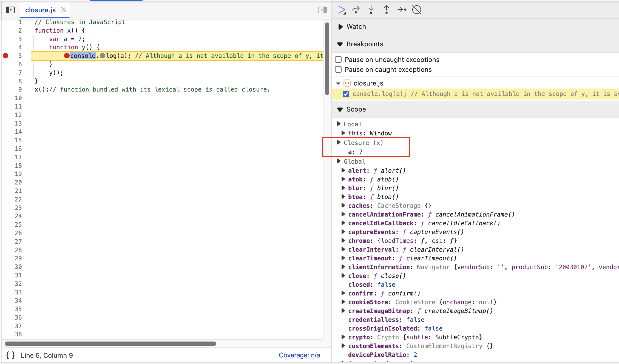The height and width of the screenshot is (364, 619).
Task: Click the editor vertical scrollbar
Action: (327, 59)
